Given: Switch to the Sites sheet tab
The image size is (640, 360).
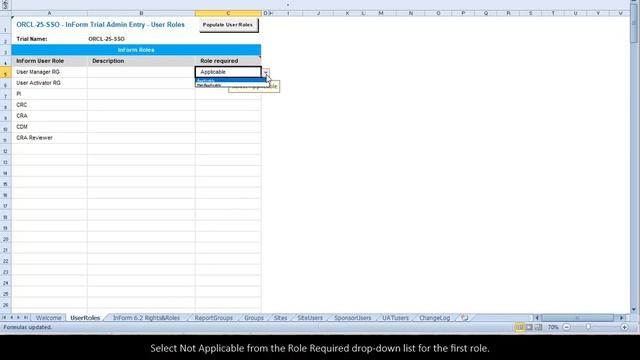Looking at the screenshot, I should point(280,318).
